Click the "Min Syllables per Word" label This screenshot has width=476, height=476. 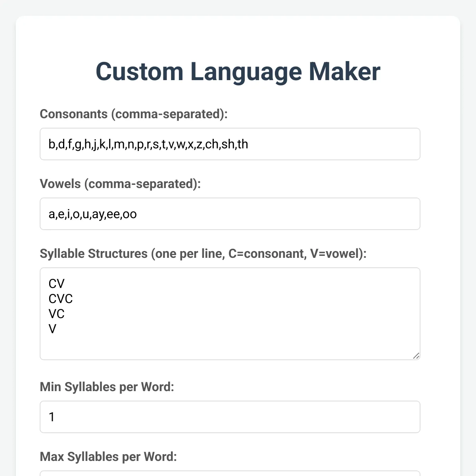click(x=107, y=387)
